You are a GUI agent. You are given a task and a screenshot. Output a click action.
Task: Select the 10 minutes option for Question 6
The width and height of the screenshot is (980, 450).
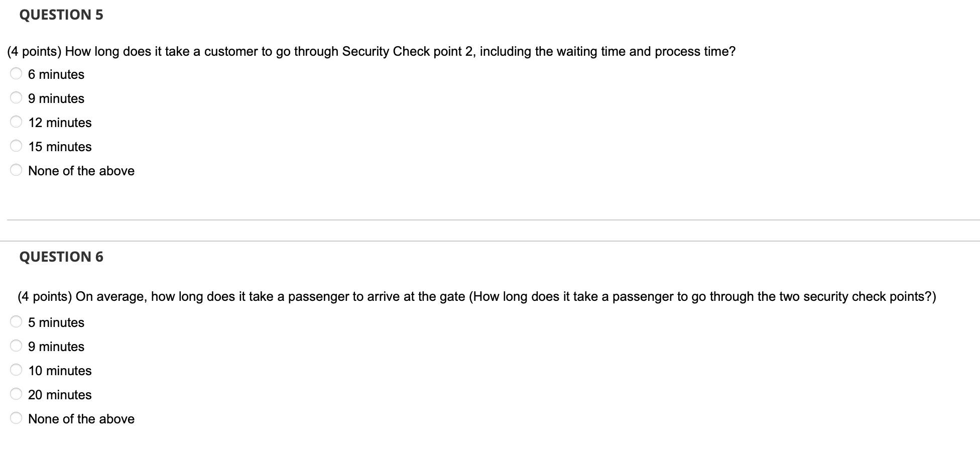point(16,370)
